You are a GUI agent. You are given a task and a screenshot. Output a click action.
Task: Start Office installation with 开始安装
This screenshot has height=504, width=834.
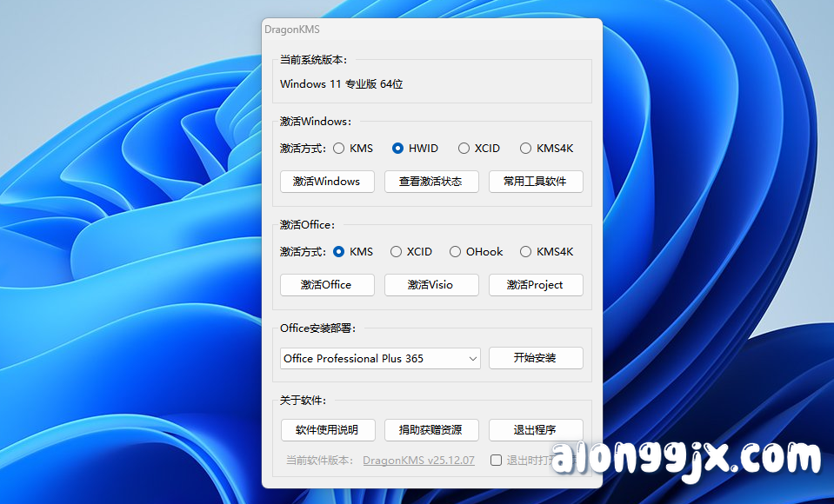pyautogui.click(x=536, y=358)
